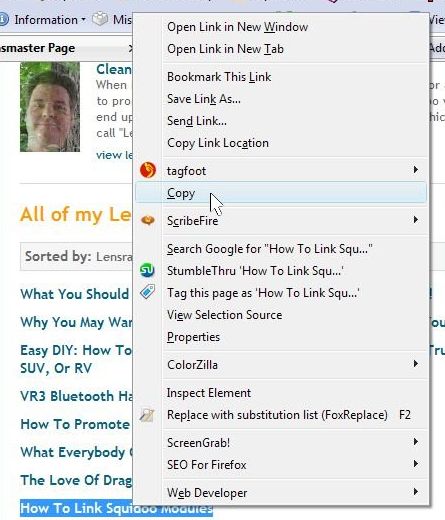Choose Tag this page as menu entry
This screenshot has height=520, width=445.
tap(281, 293)
